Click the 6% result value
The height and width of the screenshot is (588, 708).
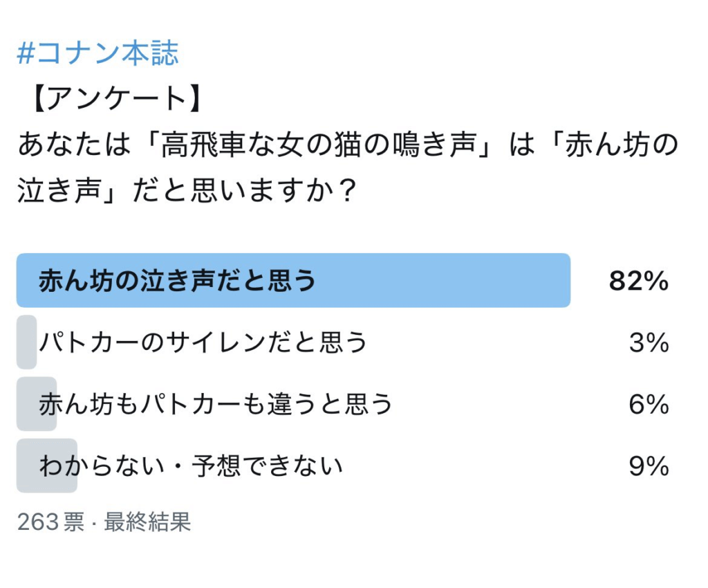click(649, 404)
